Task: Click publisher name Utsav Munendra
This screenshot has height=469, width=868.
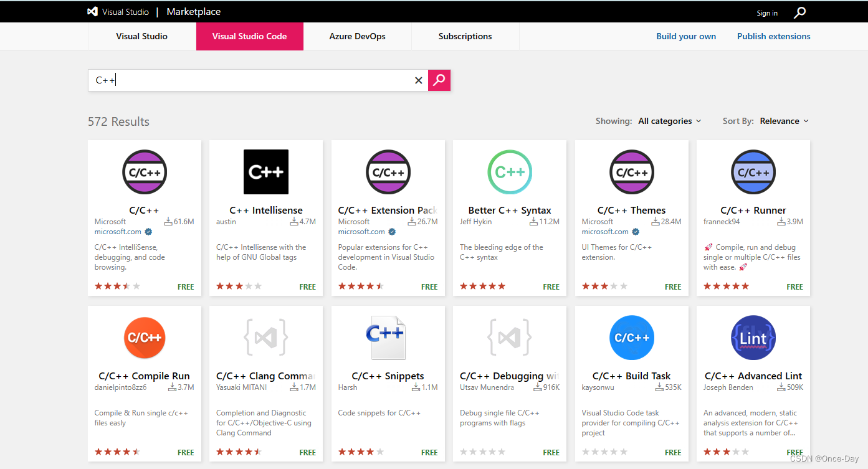Action: click(487, 387)
